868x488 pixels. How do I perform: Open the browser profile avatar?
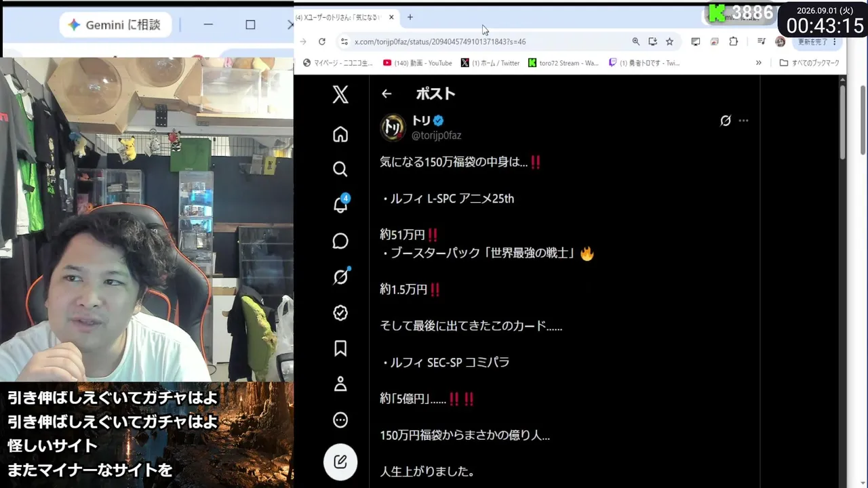tap(781, 41)
